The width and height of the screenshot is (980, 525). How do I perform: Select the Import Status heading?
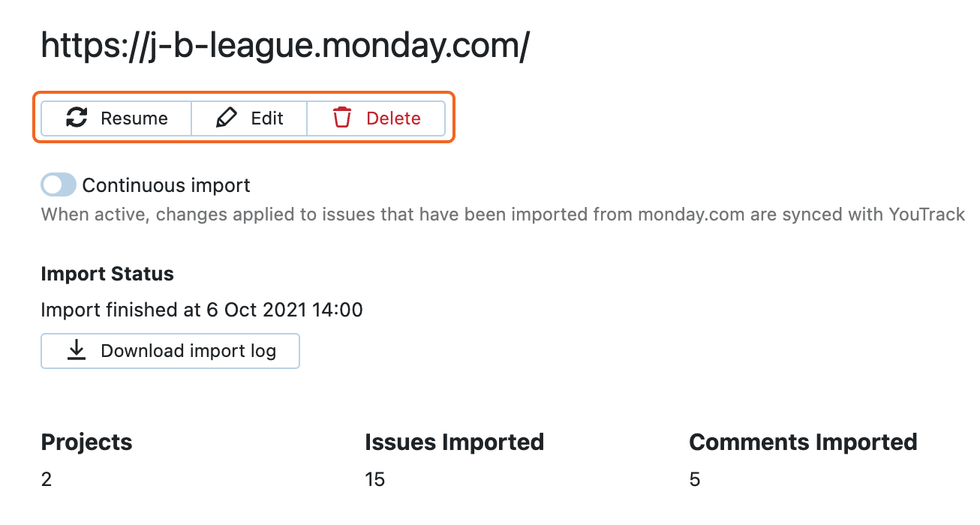point(107,274)
